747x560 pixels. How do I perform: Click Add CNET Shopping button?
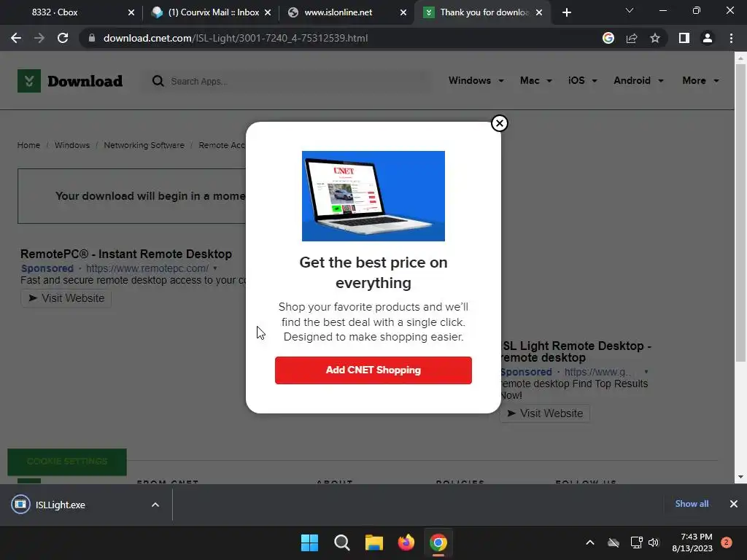[373, 370]
